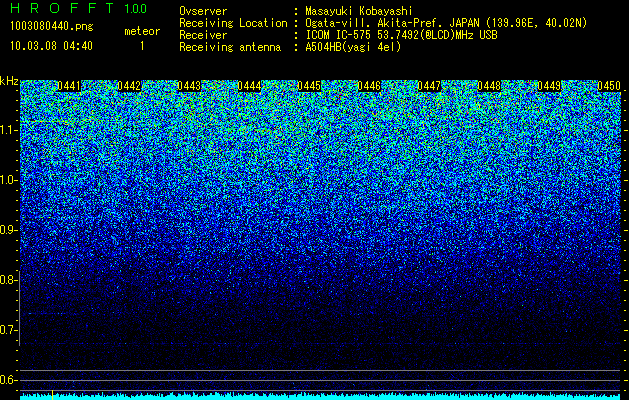Click the 0444 time marker
The image size is (629, 400).
pos(249,86)
